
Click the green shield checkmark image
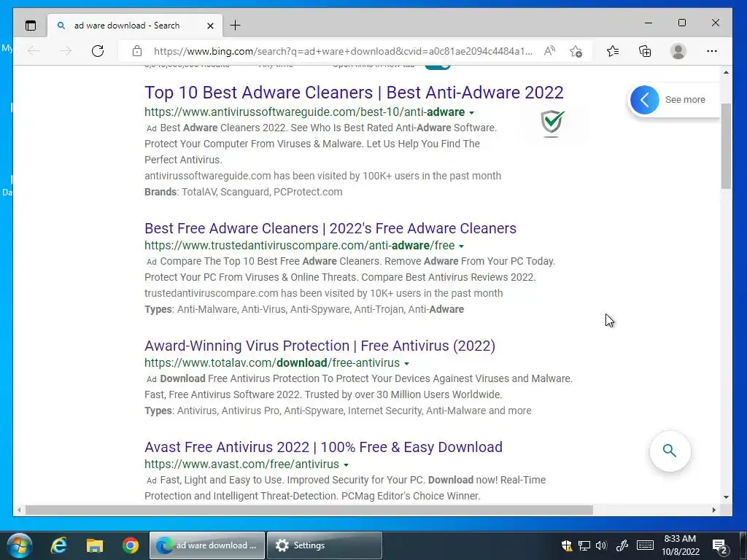click(552, 122)
